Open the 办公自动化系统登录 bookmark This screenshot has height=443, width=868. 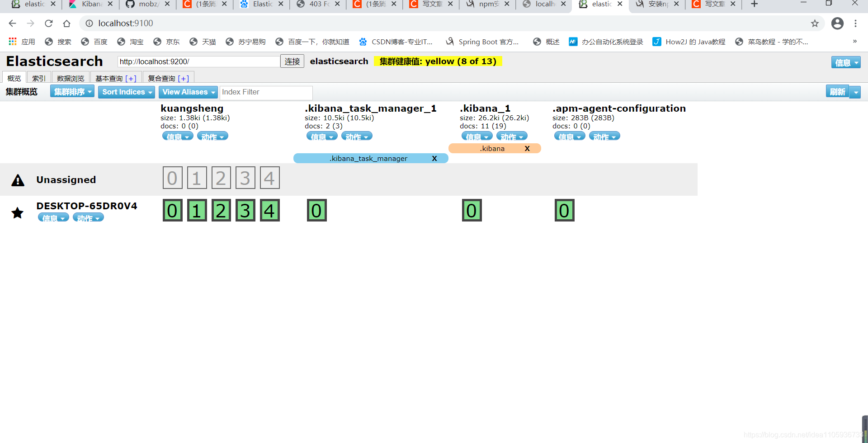[606, 42]
